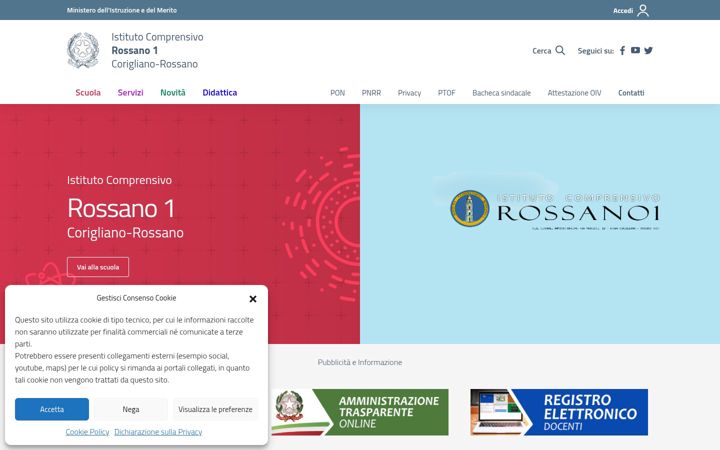Screen dimensions: 720x450
Task: Click the Pubblicità e Informazione heading
Action: pos(360,362)
